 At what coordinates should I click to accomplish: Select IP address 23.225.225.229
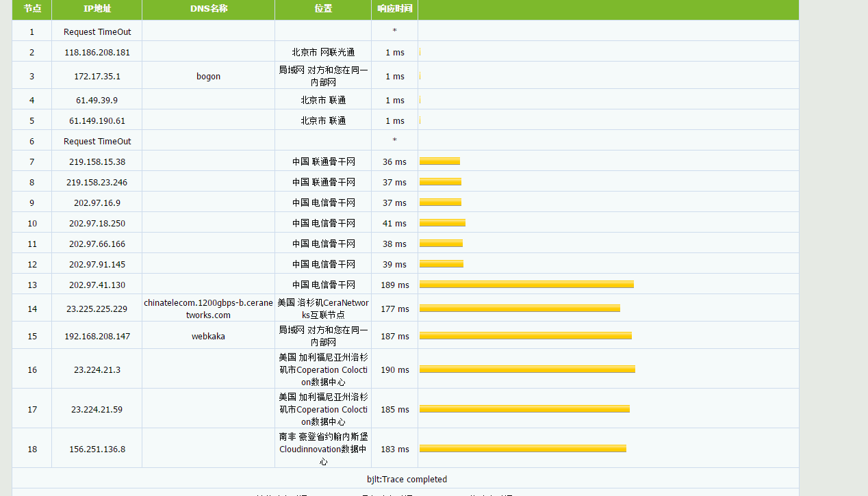97,309
